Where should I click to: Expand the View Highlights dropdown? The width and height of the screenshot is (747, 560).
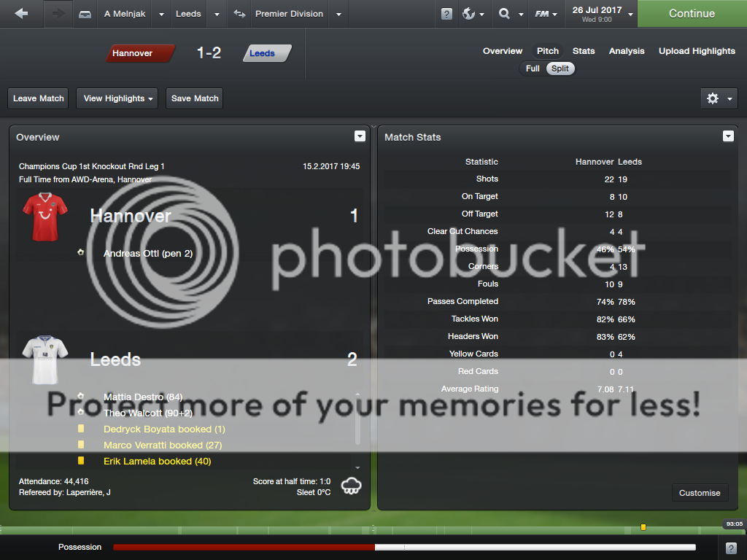117,98
